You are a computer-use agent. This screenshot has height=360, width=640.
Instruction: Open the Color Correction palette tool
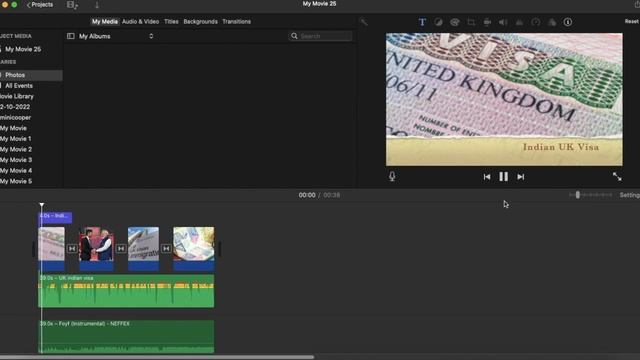tap(455, 22)
